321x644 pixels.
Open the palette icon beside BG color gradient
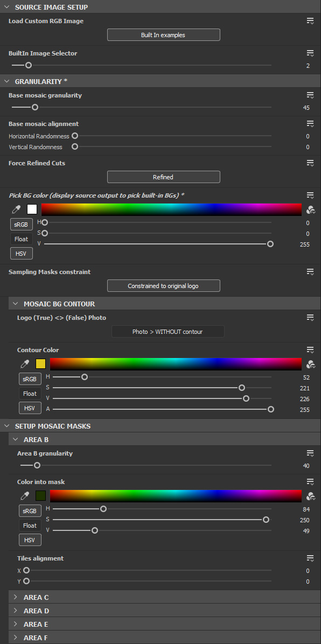pos(311,210)
